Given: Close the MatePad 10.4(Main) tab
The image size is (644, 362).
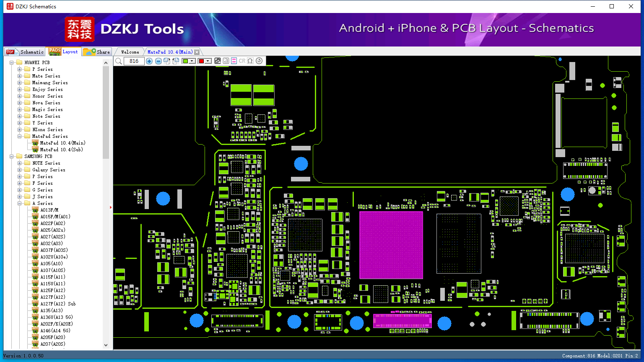Looking at the screenshot, I should click(197, 52).
